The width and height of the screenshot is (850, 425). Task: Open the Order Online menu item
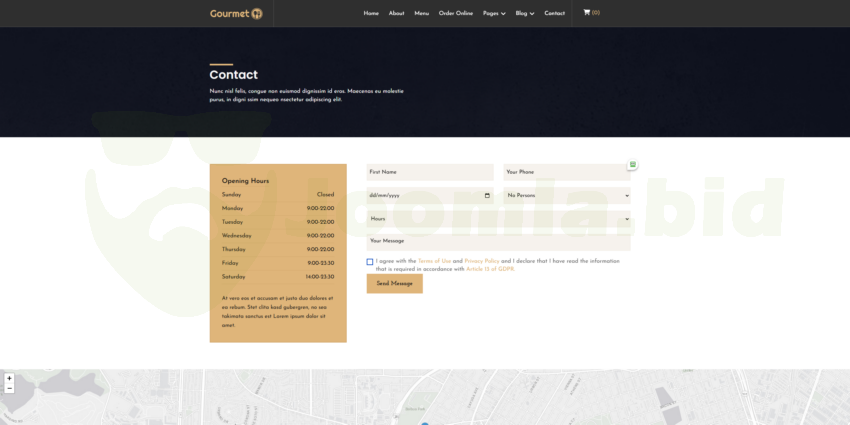click(456, 13)
